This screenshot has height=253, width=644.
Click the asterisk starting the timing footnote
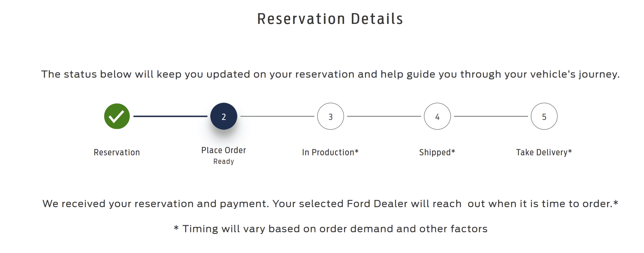(x=176, y=229)
